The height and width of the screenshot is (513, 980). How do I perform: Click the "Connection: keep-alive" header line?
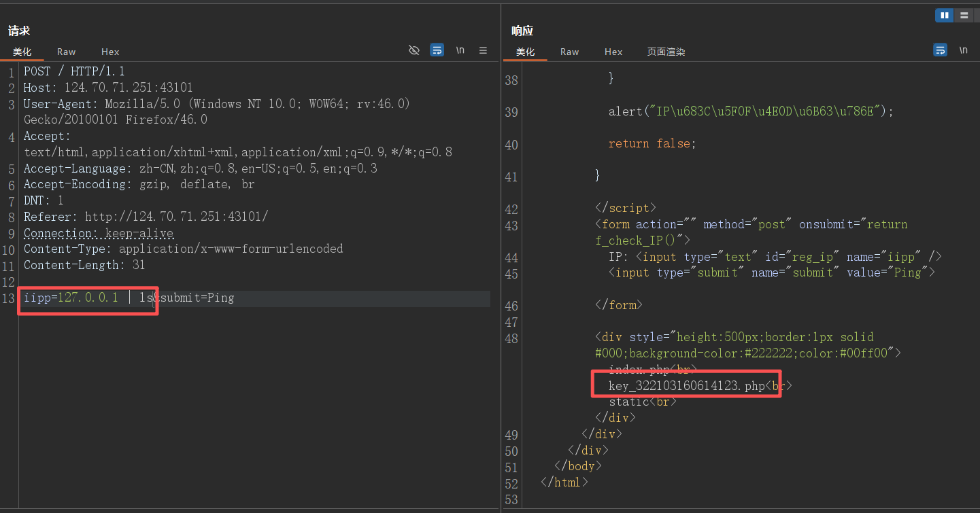99,234
